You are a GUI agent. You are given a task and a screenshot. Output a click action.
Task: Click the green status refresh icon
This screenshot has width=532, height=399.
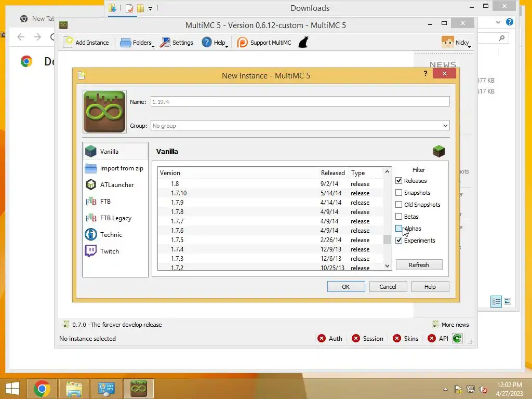[457, 338]
